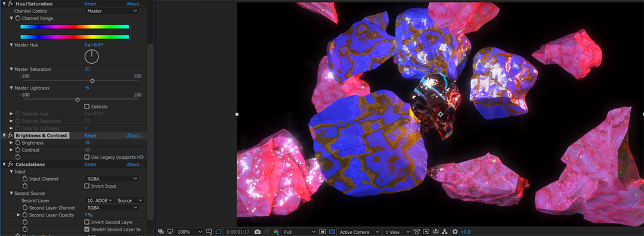This screenshot has width=644, height=236.
Task: Click the Second Layer Channel stopwatch
Action: [24, 207]
